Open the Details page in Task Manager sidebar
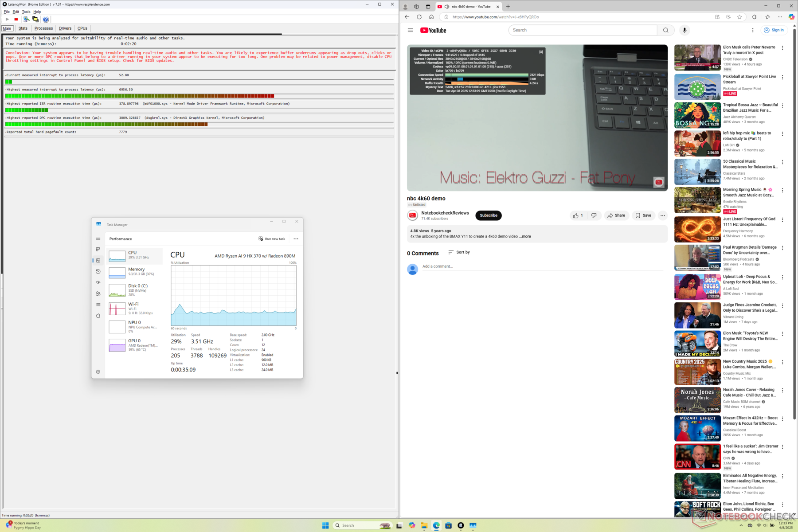798x532 pixels. tap(98, 305)
